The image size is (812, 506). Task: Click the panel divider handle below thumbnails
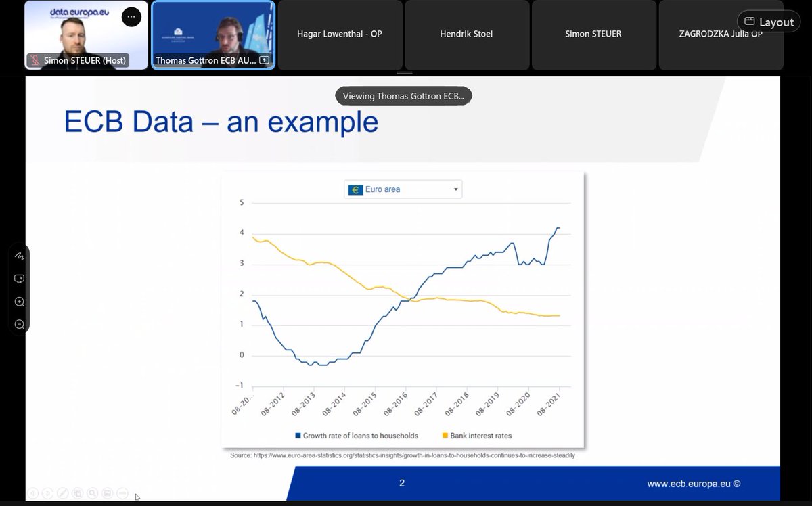404,73
